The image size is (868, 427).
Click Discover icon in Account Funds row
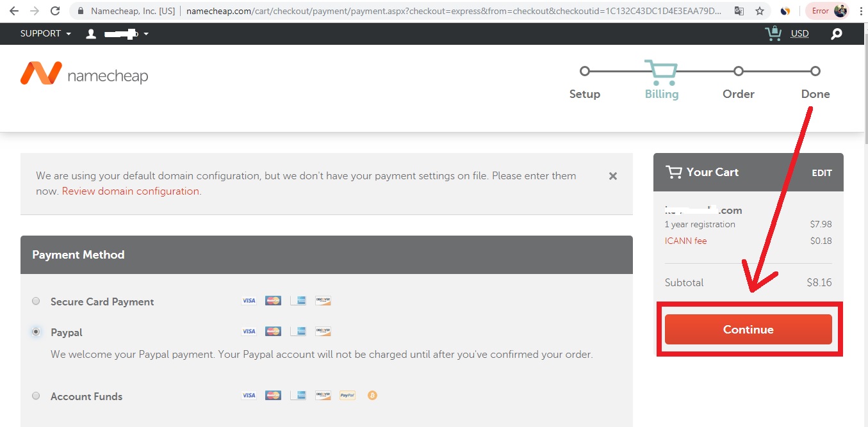[323, 396]
